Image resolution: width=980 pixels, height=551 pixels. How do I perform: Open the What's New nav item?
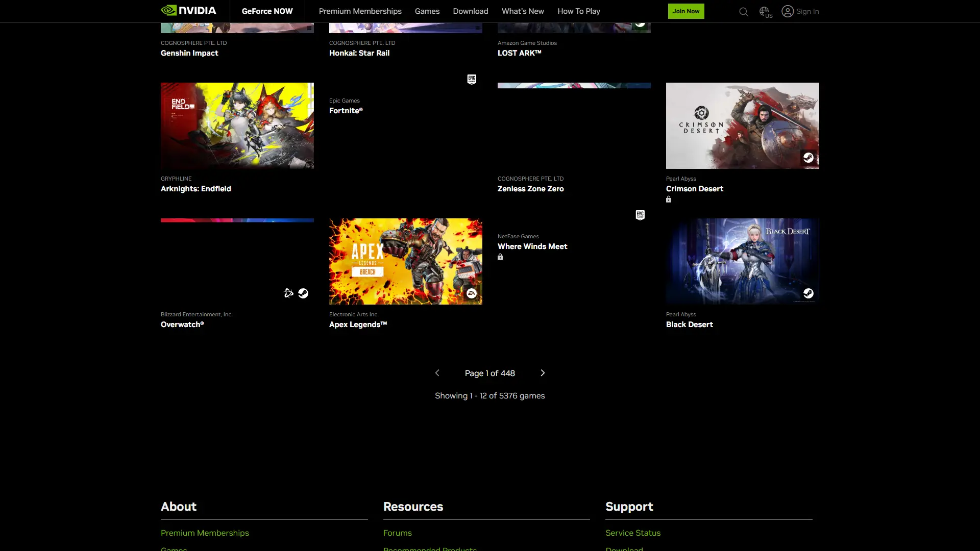522,11
